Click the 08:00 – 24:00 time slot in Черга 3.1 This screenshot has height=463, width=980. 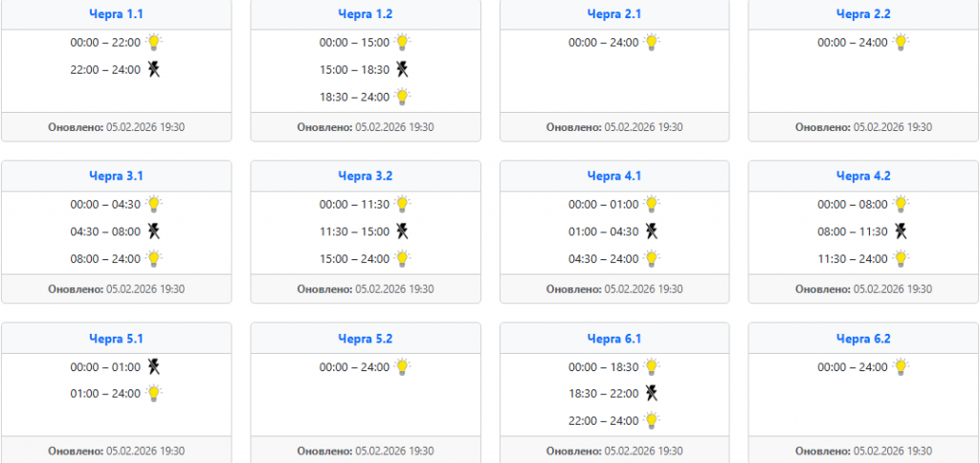(105, 258)
